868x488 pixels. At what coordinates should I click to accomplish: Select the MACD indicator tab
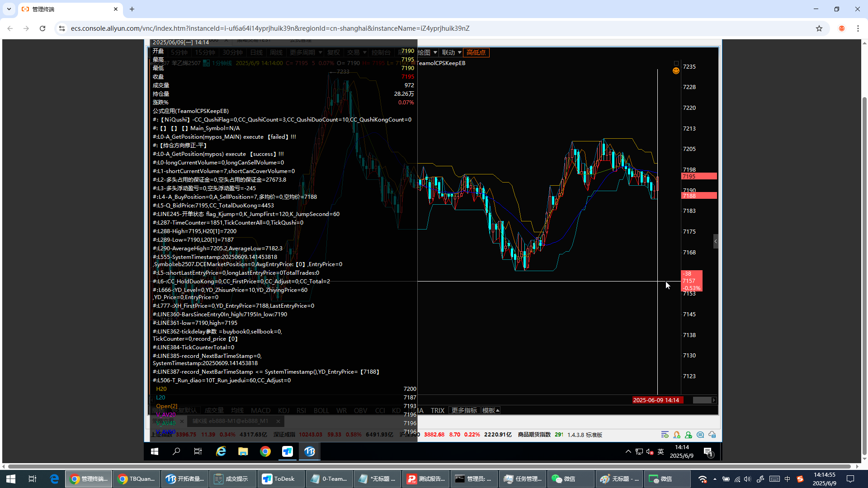261,410
